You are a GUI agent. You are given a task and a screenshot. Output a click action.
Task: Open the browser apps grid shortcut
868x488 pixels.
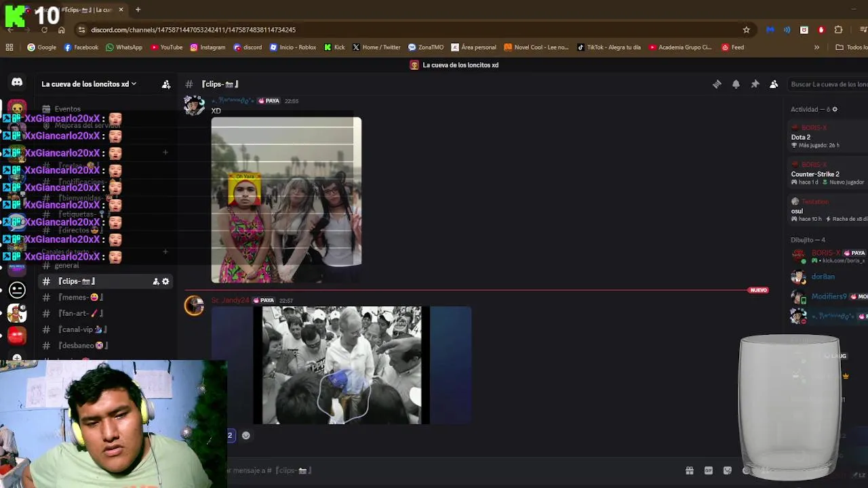tap(9, 47)
